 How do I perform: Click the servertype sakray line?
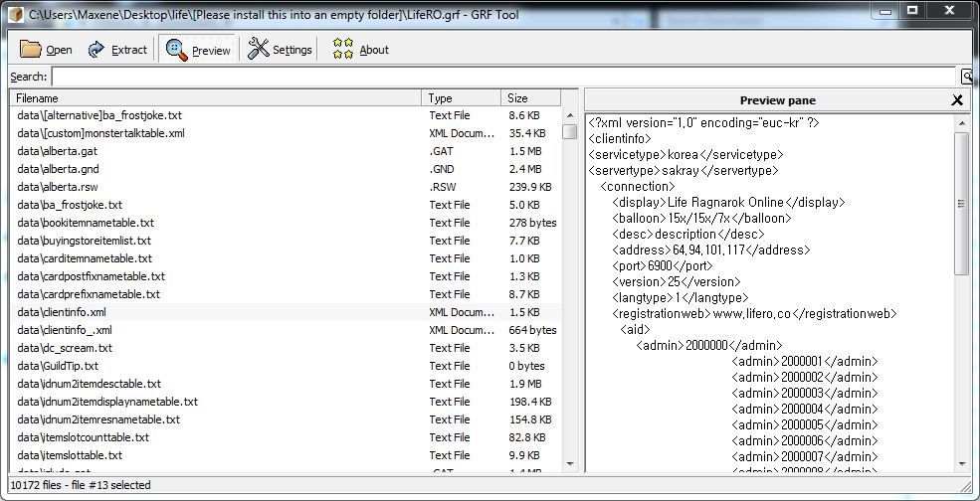(x=684, y=171)
